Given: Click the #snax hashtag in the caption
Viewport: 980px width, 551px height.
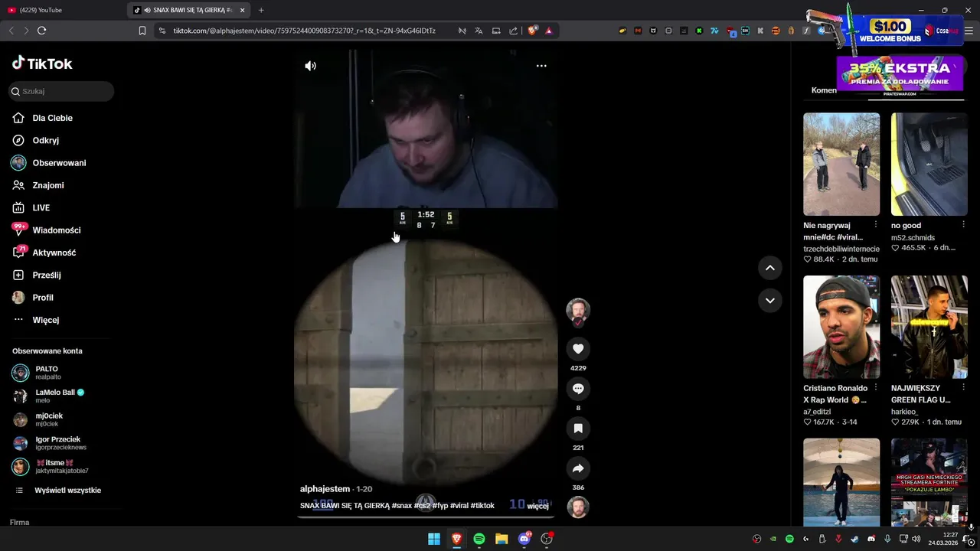Looking at the screenshot, I should pyautogui.click(x=401, y=506).
